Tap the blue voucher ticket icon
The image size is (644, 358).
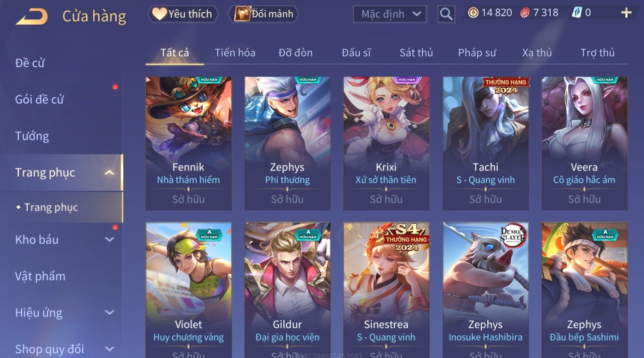pyautogui.click(x=577, y=13)
